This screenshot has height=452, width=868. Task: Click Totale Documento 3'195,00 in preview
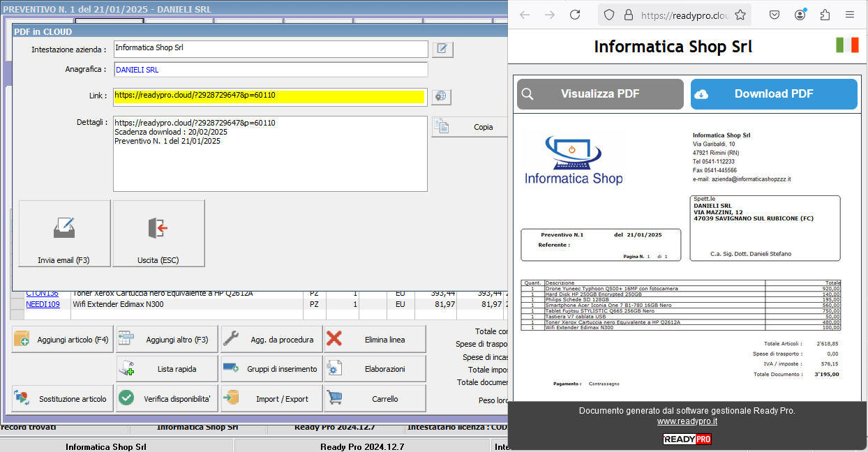pos(796,375)
